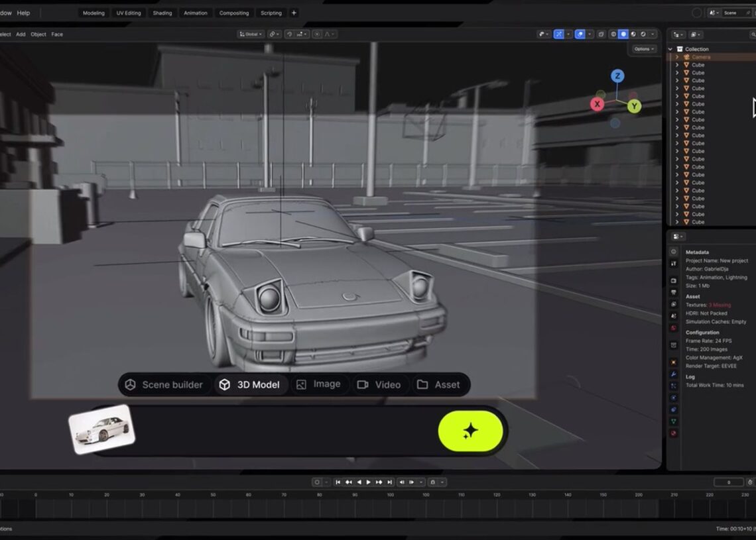Viewport: 756px width, 540px height.
Task: Click the white car reference thumbnail
Action: click(x=101, y=429)
